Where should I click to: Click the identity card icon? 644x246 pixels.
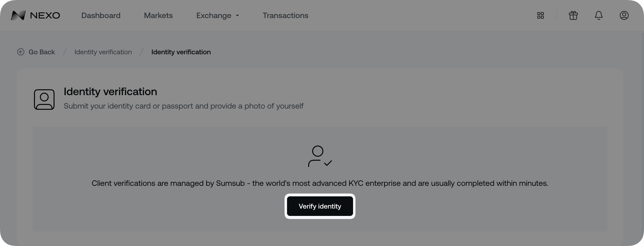click(44, 99)
